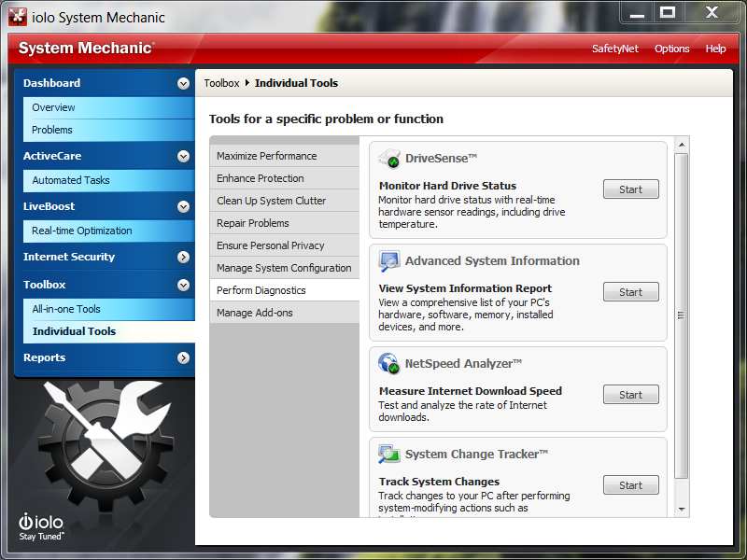Click the System Change Tracker monitor icon
The image size is (747, 560).
389,455
